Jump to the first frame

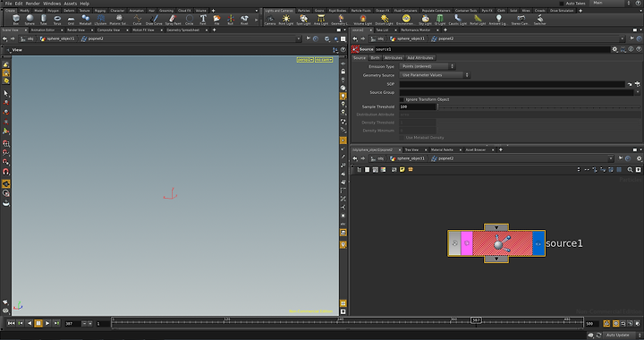[11, 324]
